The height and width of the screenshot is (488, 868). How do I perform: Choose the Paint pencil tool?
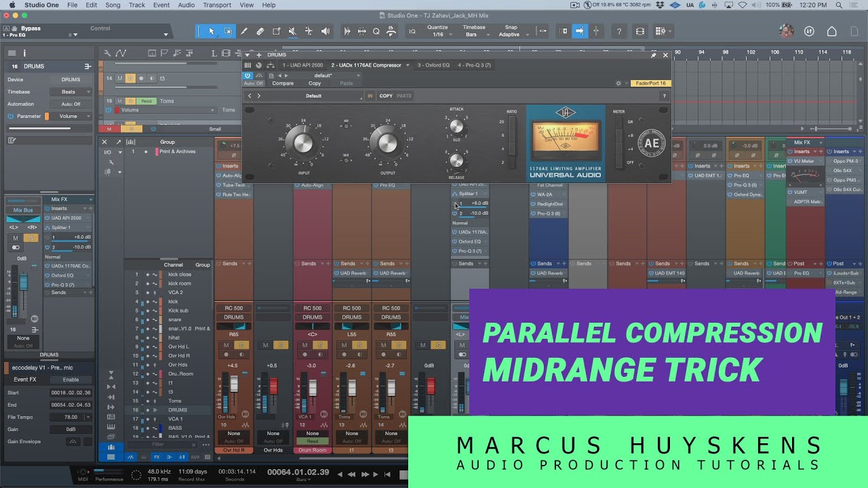click(244, 31)
